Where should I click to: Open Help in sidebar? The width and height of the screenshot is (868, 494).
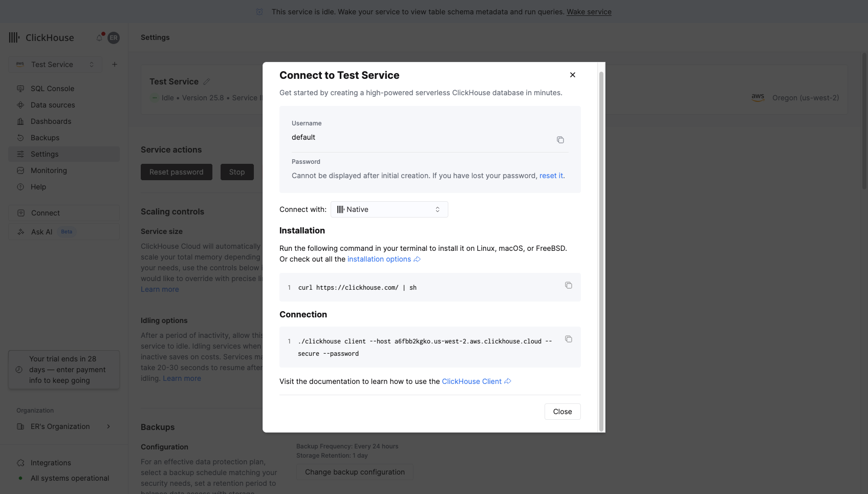pyautogui.click(x=64, y=187)
